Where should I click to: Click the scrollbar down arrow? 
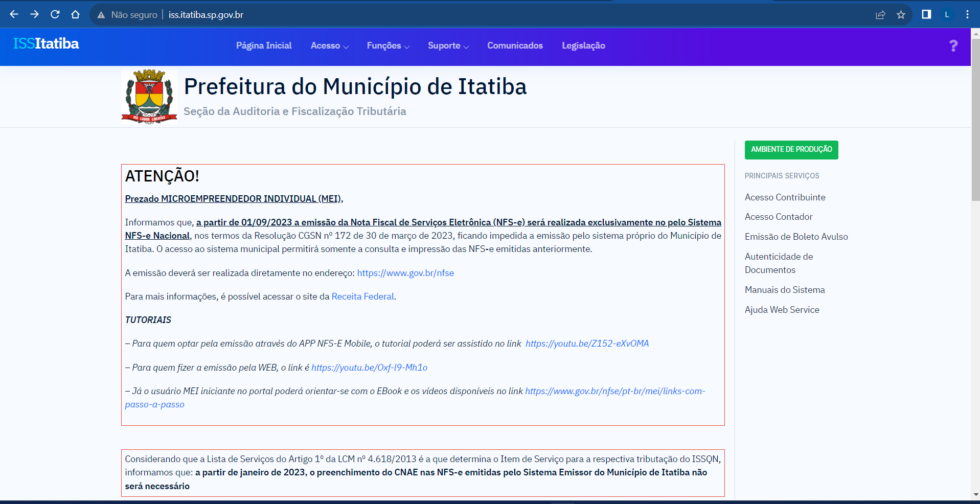(975, 495)
